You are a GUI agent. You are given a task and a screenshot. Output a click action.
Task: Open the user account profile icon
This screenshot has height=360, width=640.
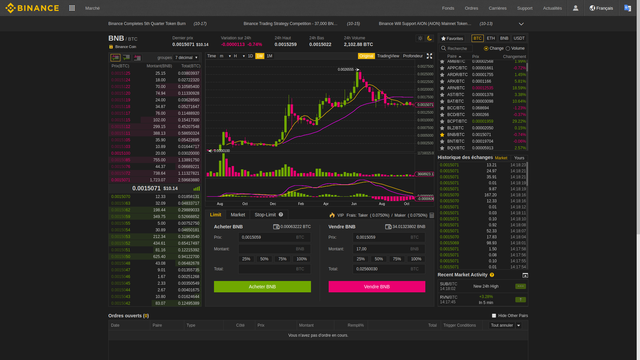576,8
